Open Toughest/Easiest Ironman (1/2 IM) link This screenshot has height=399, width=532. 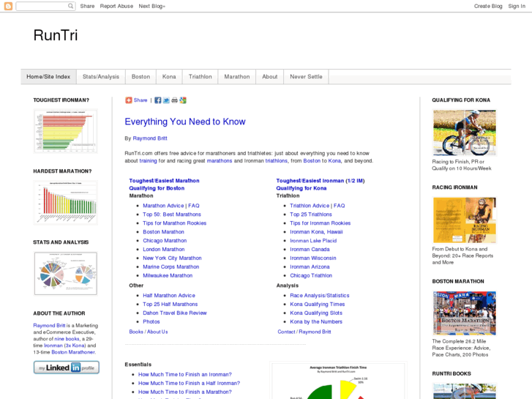coord(321,181)
